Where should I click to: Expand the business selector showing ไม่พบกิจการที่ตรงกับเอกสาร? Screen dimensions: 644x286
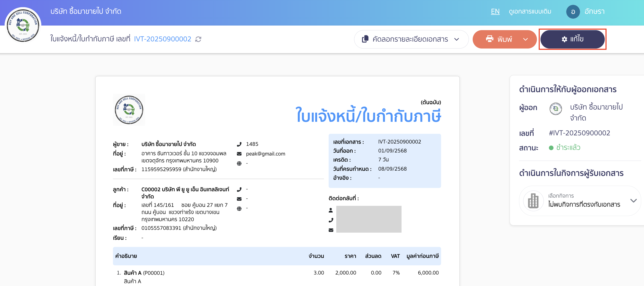634,201
